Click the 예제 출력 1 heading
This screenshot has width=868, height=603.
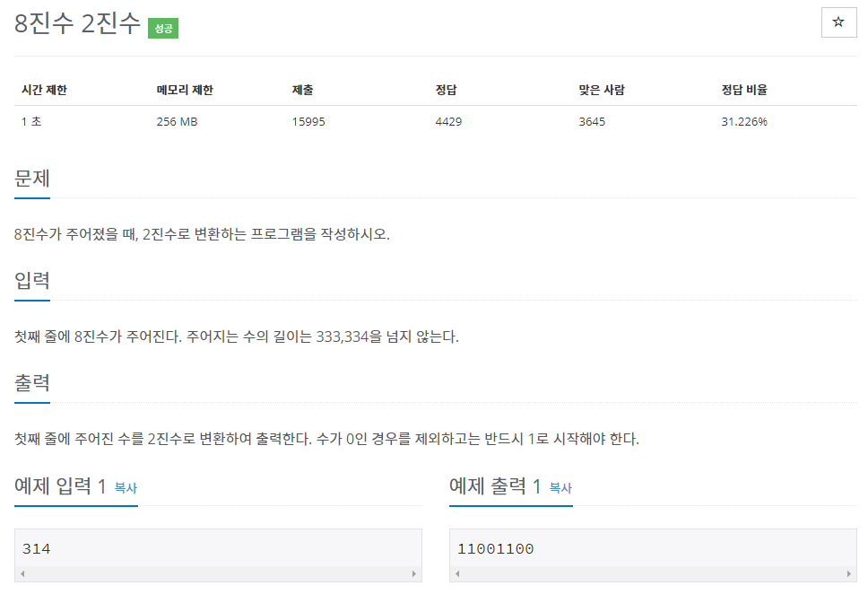[x=496, y=486]
